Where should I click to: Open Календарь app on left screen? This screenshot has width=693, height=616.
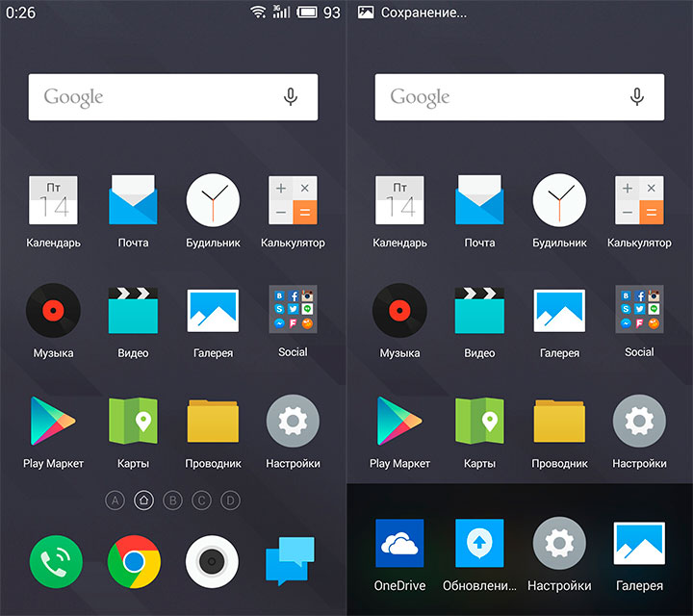pos(53,200)
